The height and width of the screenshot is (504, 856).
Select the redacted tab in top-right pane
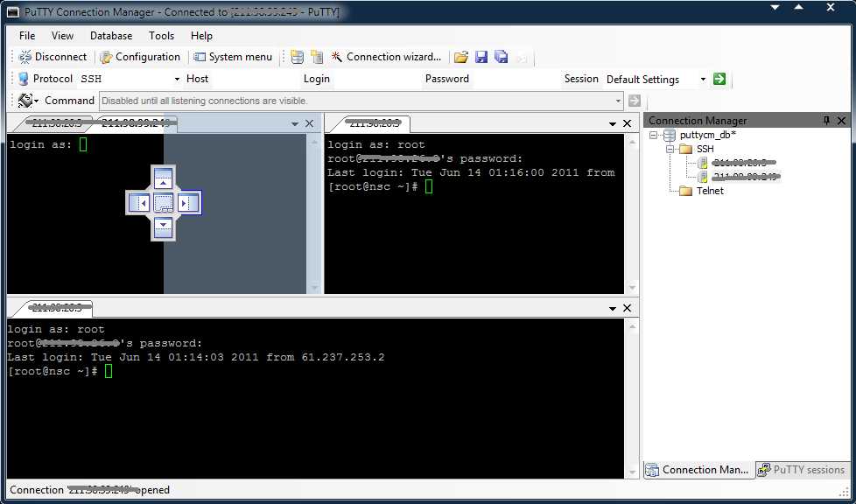(375, 124)
